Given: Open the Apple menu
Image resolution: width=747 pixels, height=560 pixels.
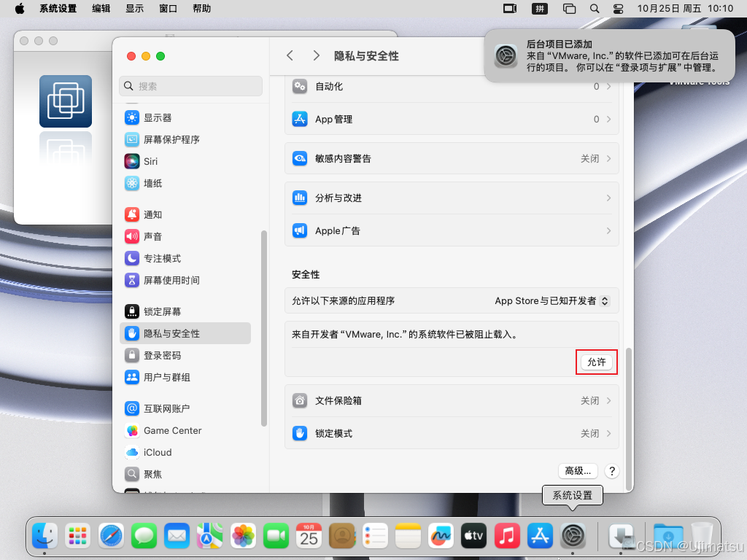Looking at the screenshot, I should (x=20, y=9).
